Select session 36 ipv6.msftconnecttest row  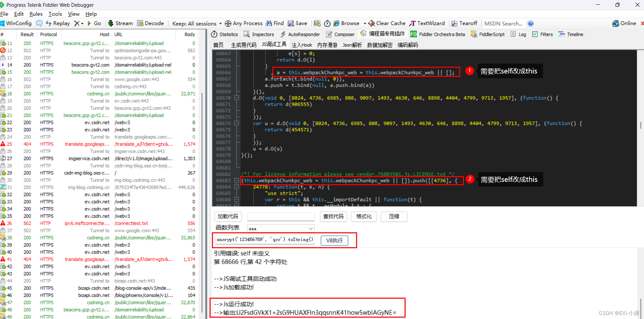pyautogui.click(x=98, y=223)
